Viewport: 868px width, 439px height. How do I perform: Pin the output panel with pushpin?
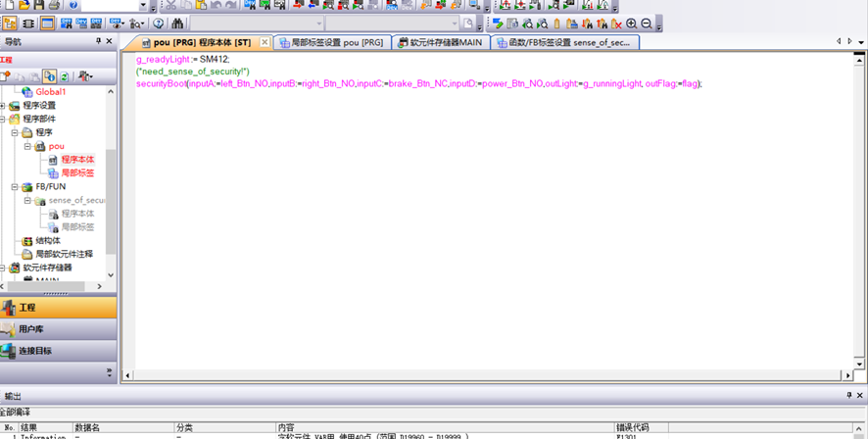(848, 395)
